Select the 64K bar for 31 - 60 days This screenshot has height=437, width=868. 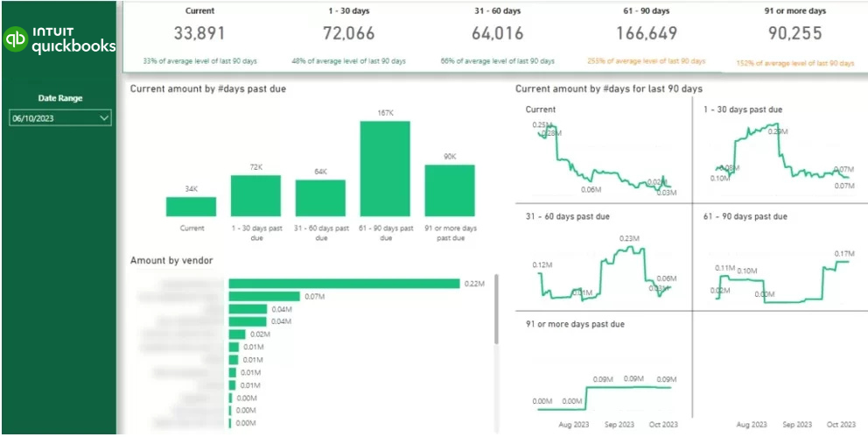320,198
